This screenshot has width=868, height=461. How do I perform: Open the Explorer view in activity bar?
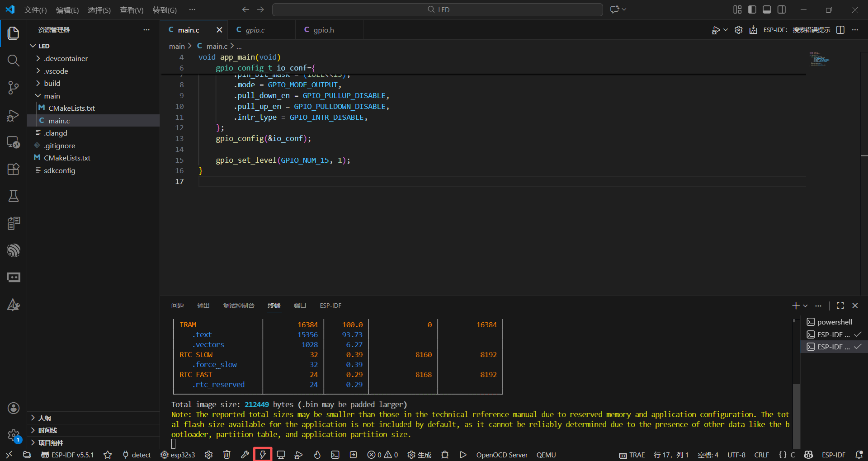point(13,33)
